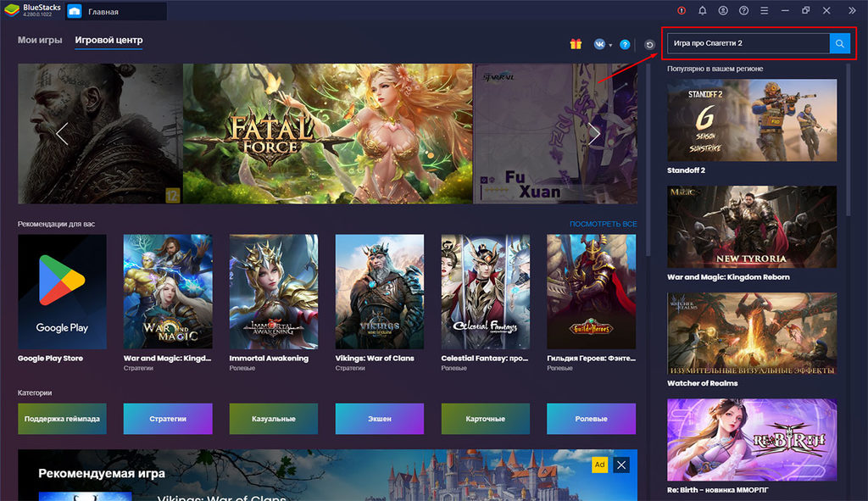Restore down the BlueStacks window
The width and height of the screenshot is (868, 501).
tap(805, 10)
